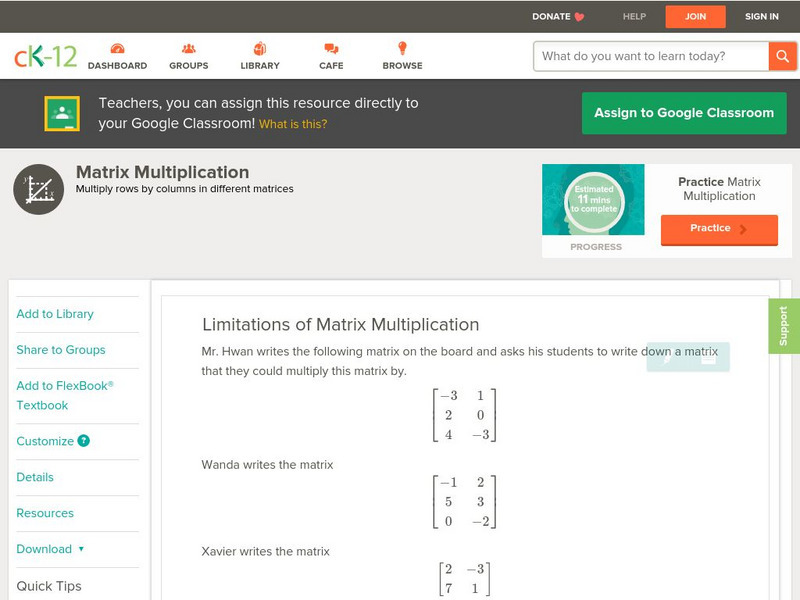
Task: Click Assign to Google Classroom button
Action: (684, 113)
